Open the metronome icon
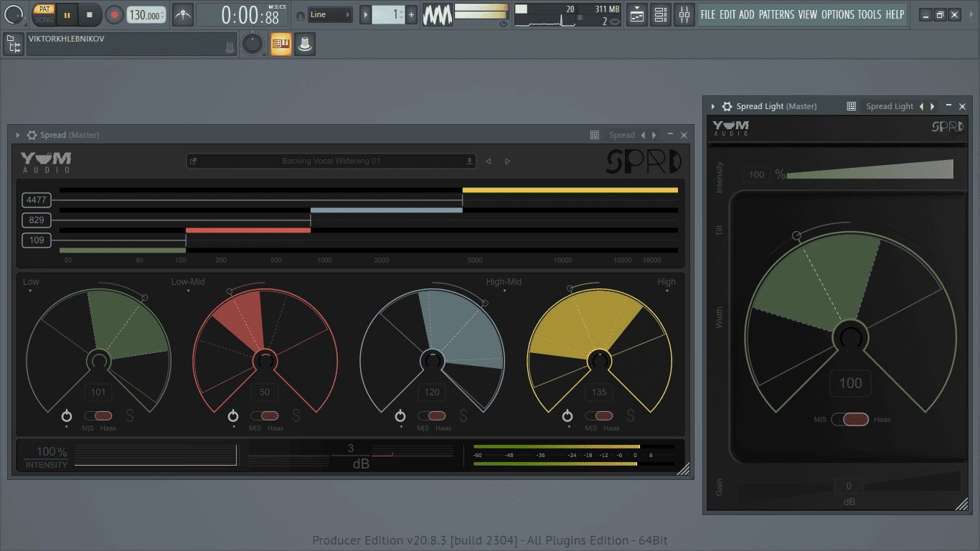 tap(183, 14)
